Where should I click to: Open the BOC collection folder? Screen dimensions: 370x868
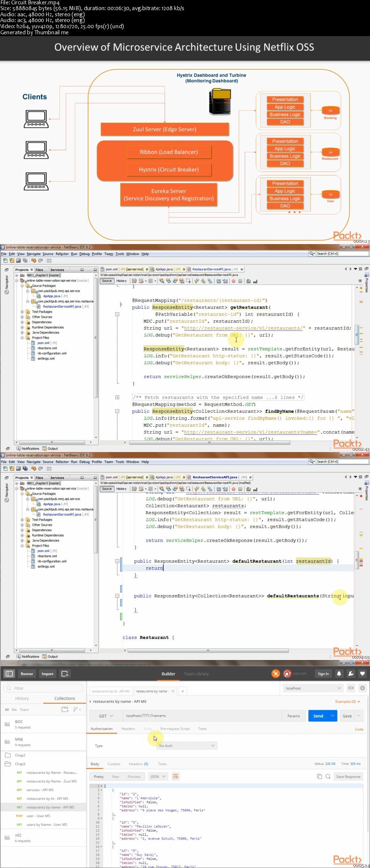43,724
